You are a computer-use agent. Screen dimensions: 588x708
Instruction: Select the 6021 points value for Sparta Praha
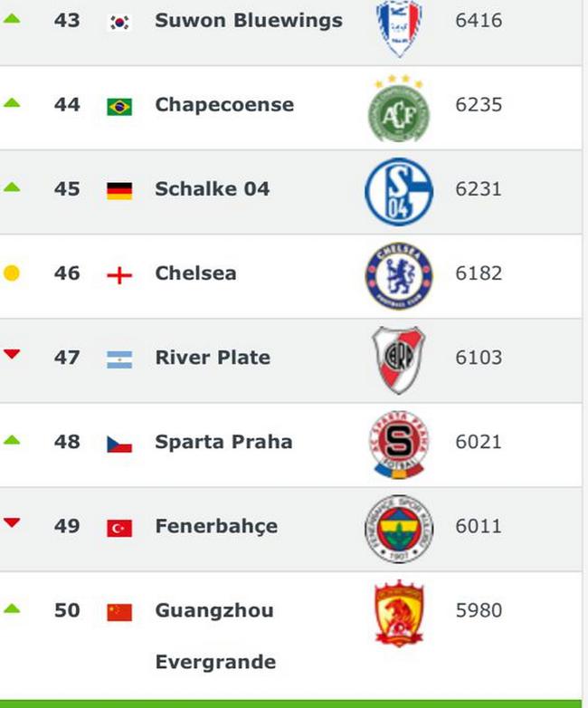[479, 442]
